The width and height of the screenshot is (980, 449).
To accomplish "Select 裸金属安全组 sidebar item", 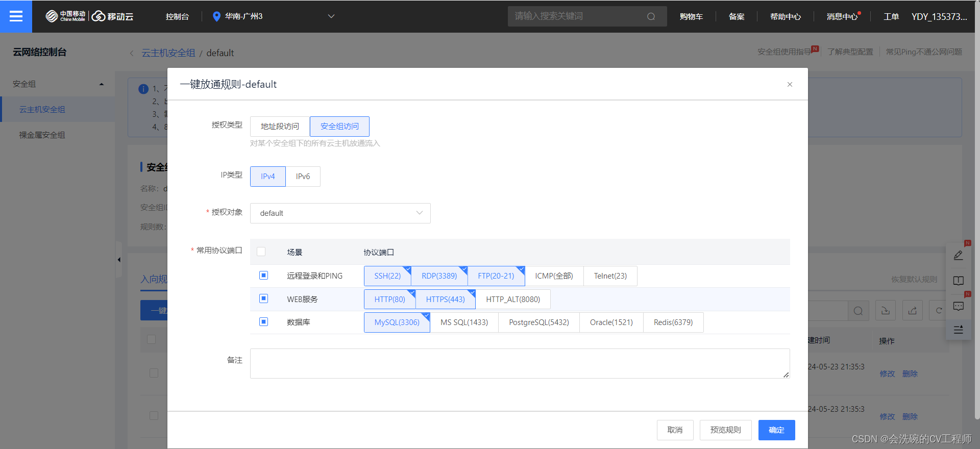I will [x=57, y=135].
